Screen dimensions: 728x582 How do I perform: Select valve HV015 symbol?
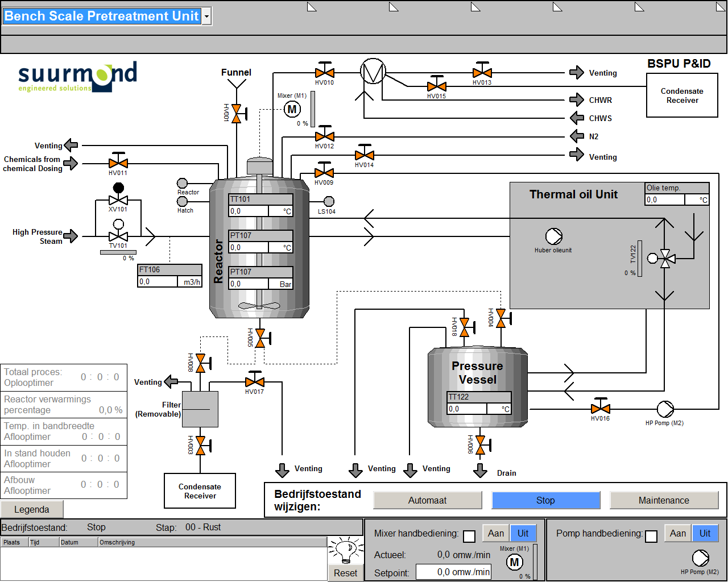[x=437, y=85]
